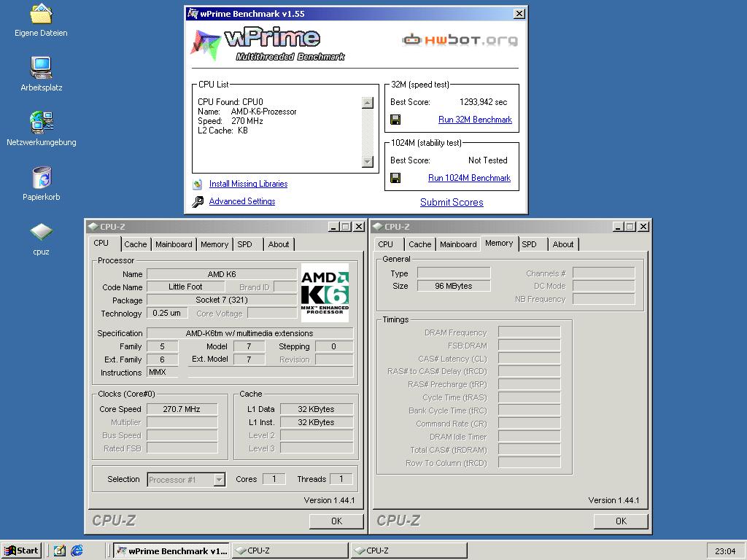Click the Technology 0.25 um field
Screen dimensions: 747x560
coord(167,314)
